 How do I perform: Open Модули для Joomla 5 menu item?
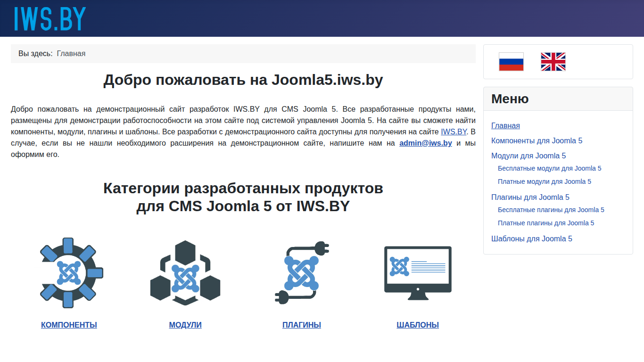tap(528, 156)
